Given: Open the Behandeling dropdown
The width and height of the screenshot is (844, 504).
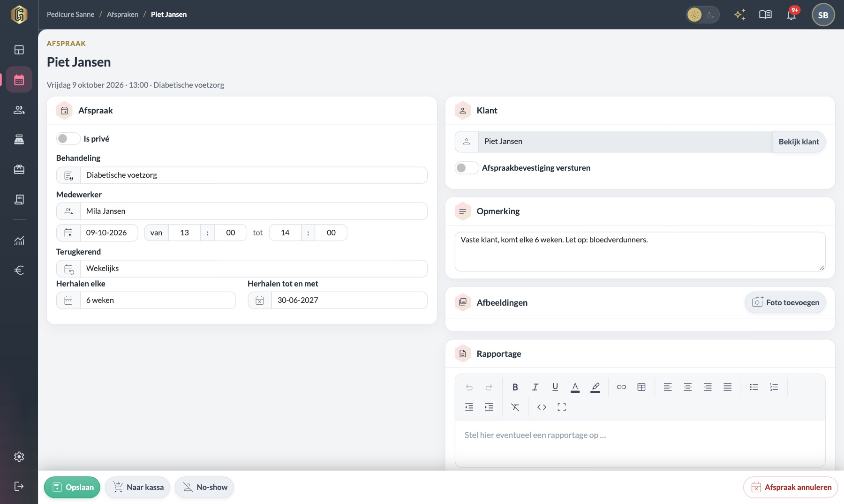Looking at the screenshot, I should tap(242, 175).
